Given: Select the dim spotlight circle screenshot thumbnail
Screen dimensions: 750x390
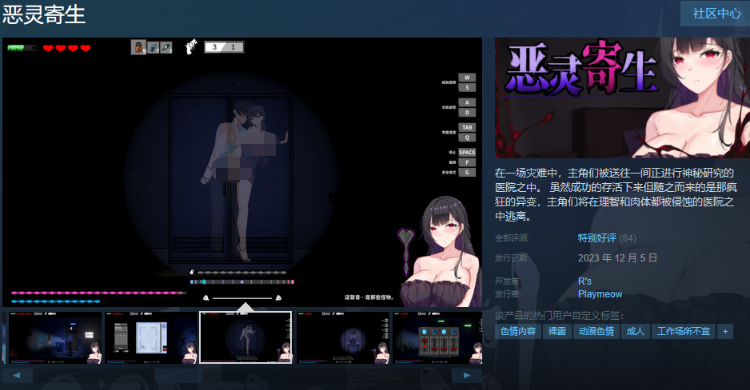Looking at the screenshot, I should click(x=342, y=338).
